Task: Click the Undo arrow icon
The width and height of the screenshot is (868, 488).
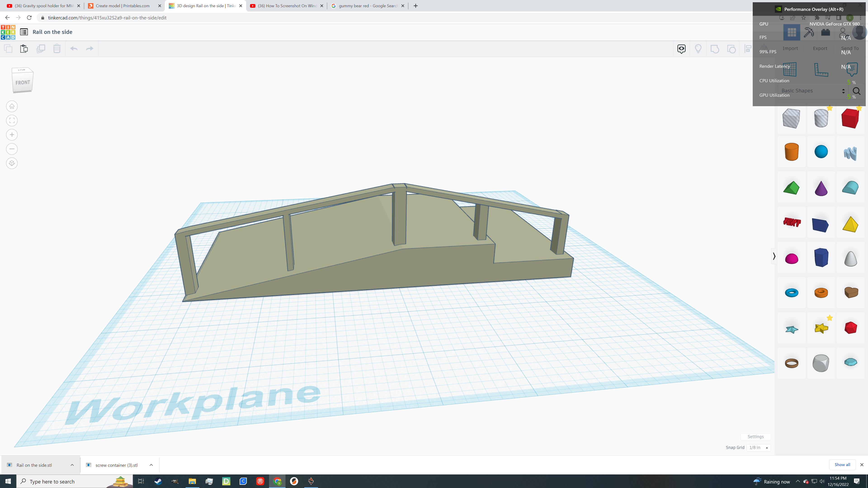Action: pos(74,49)
